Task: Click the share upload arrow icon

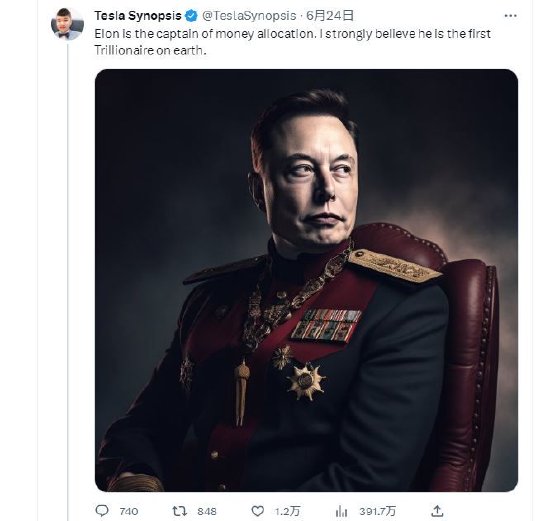Action: pyautogui.click(x=437, y=511)
